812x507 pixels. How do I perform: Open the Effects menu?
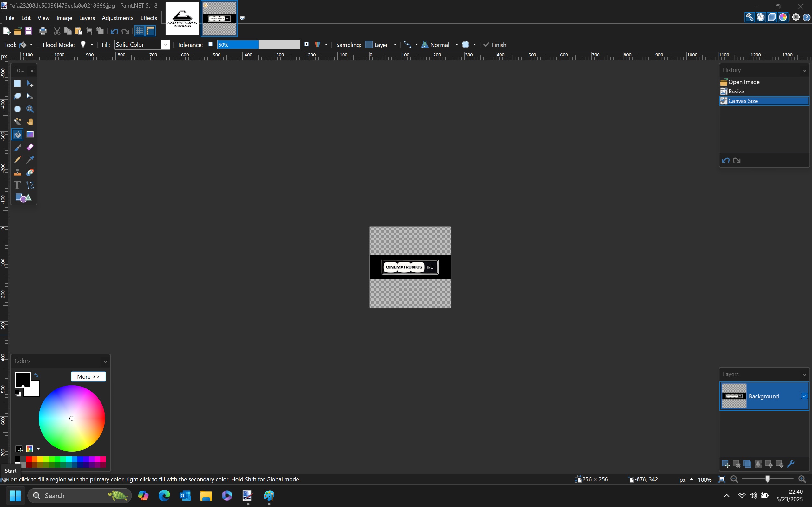(x=148, y=18)
